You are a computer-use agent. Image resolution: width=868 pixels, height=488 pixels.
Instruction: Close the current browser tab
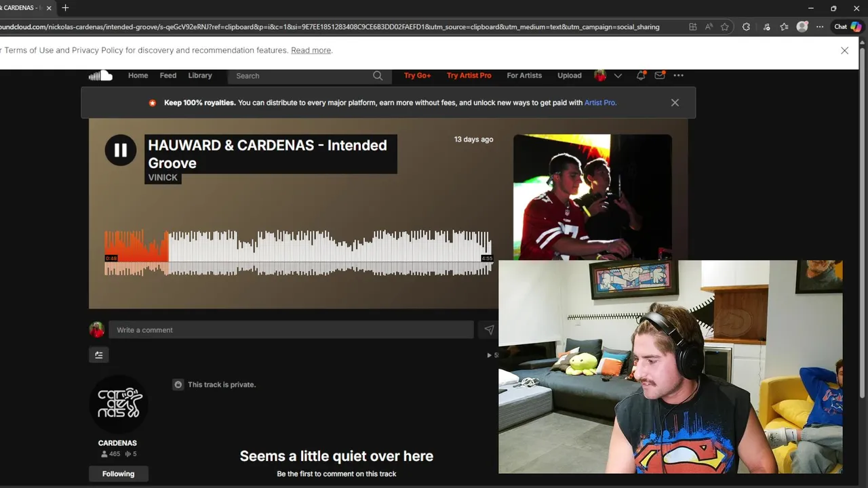click(x=49, y=8)
